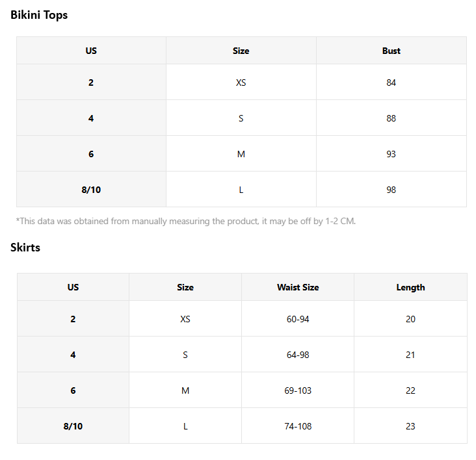This screenshot has width=476, height=460.
Task: Click waist size 60-94 cell
Action: [298, 319]
